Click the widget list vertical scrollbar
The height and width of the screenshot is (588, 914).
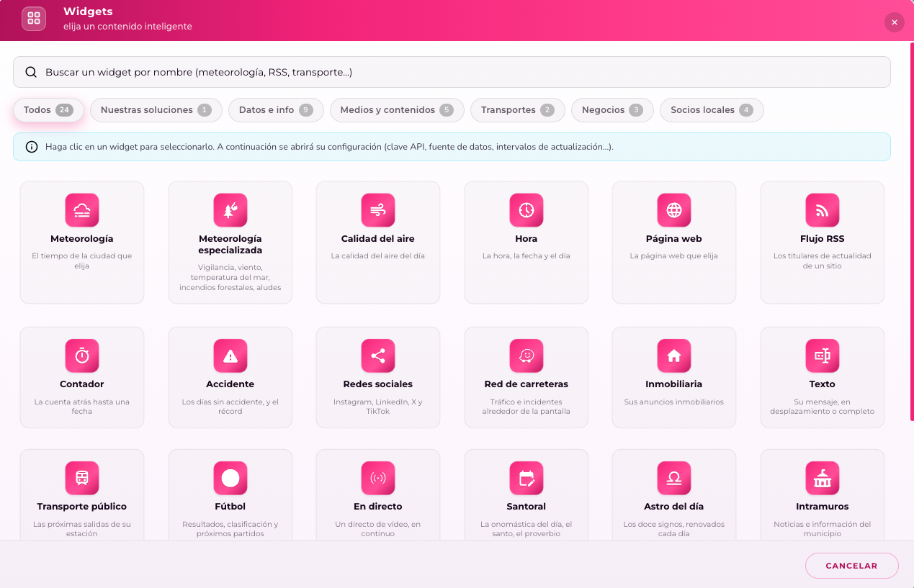tap(912, 232)
